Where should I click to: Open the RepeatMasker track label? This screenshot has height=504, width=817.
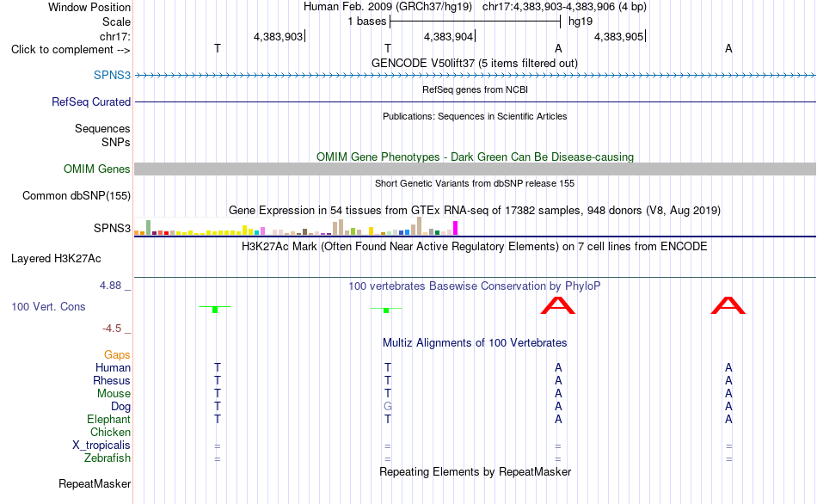click(95, 483)
